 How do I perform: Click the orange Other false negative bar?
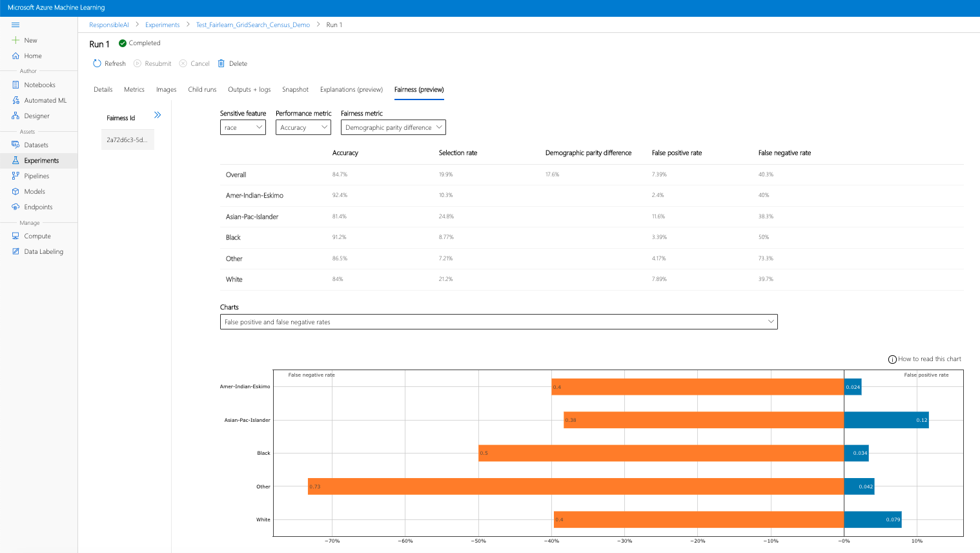[x=575, y=486]
